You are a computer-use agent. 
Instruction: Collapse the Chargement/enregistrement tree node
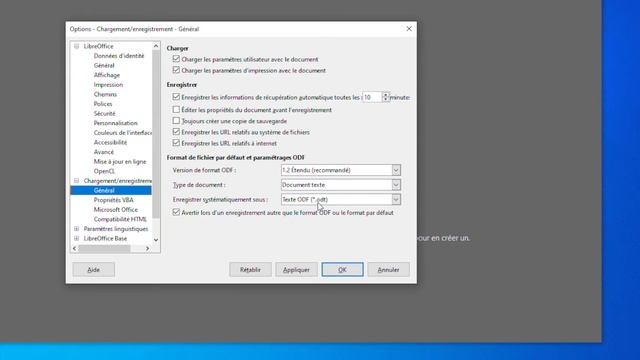point(76,180)
